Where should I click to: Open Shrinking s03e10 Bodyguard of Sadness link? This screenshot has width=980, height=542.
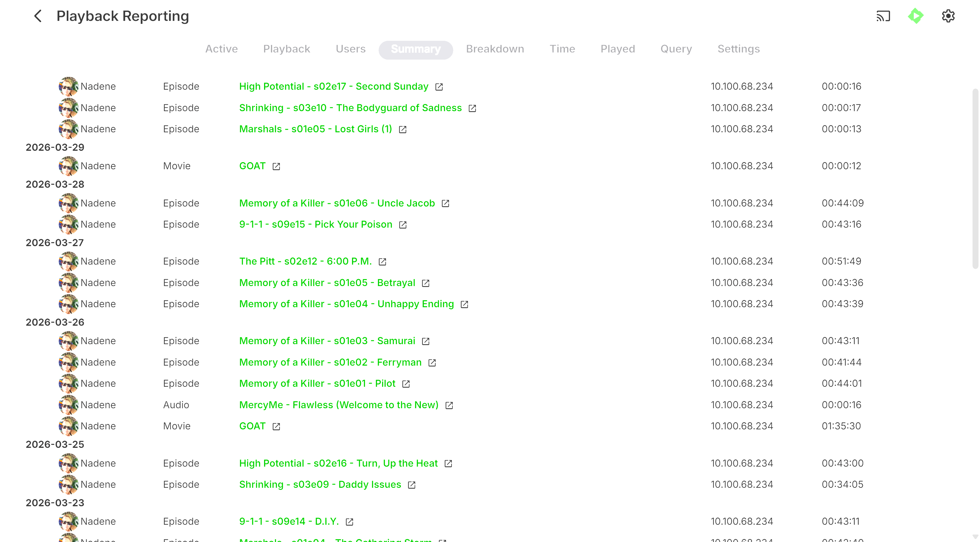[350, 108]
